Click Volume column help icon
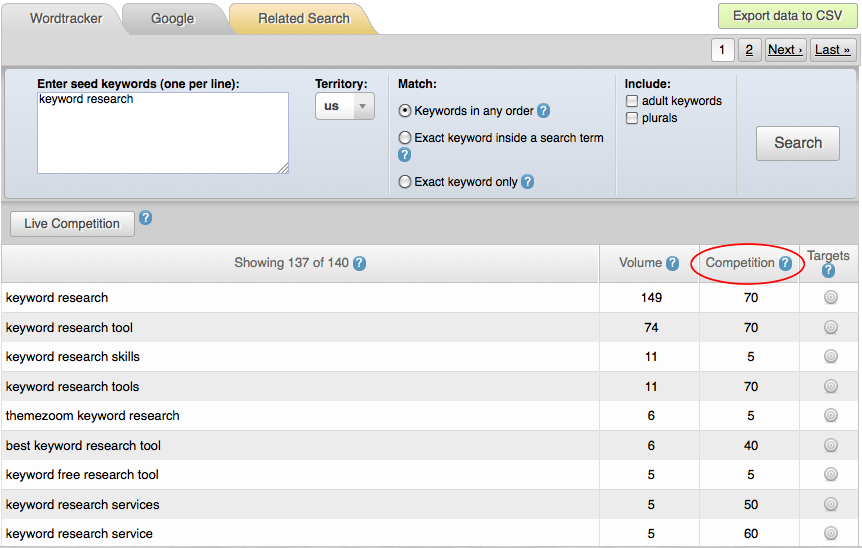 click(x=672, y=263)
